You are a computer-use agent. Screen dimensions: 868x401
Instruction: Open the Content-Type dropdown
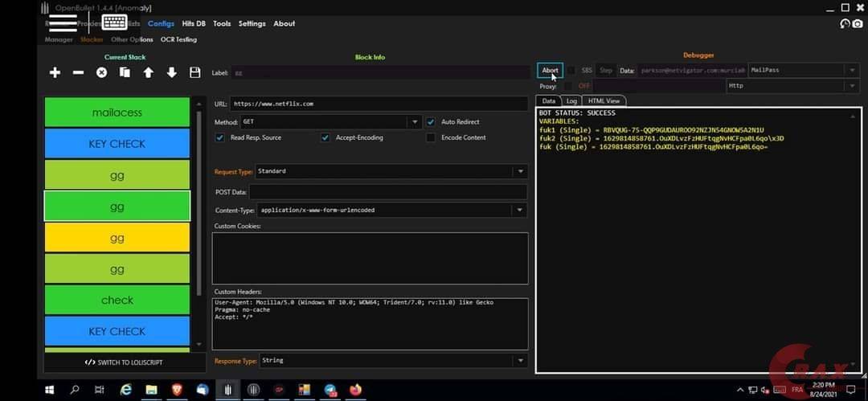pyautogui.click(x=521, y=211)
